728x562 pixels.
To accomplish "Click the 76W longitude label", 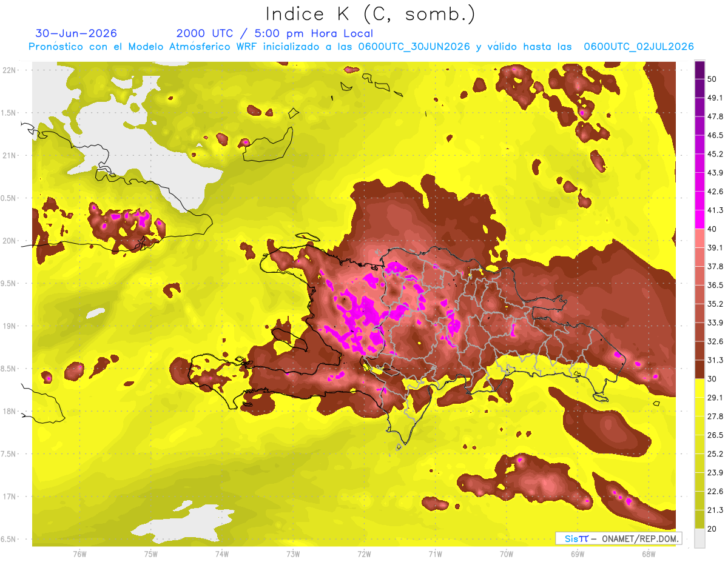I will [x=79, y=554].
